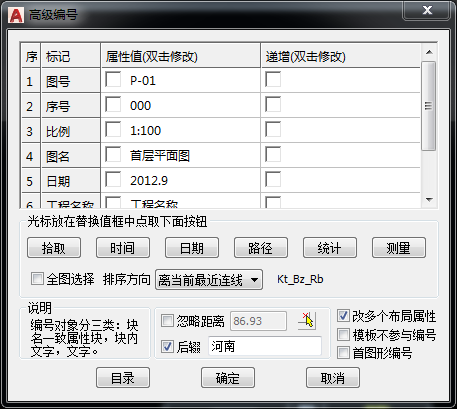The width and height of the screenshot is (457, 409).
Task: Click the 统计 button
Action: coord(330,248)
